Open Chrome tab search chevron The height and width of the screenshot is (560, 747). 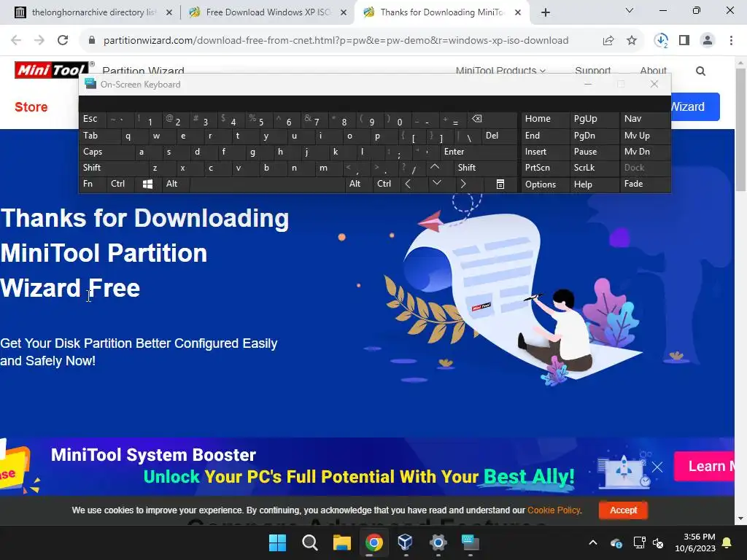630,10
